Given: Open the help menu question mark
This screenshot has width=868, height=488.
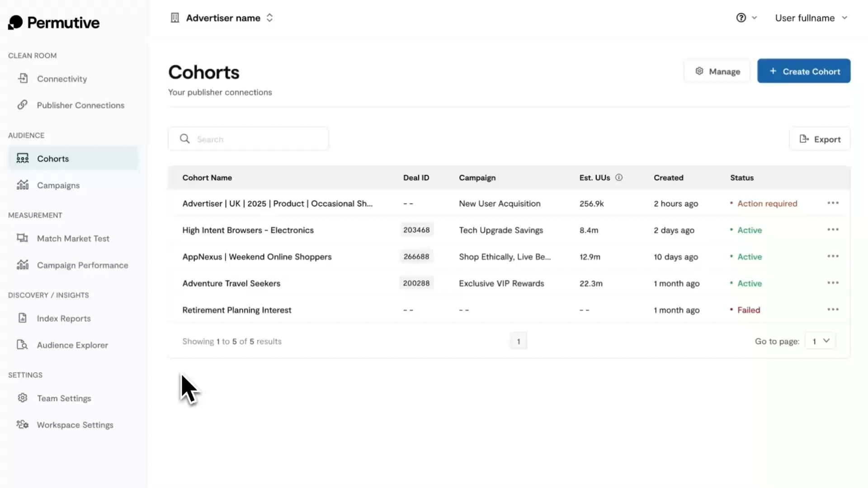Looking at the screenshot, I should tap(741, 18).
